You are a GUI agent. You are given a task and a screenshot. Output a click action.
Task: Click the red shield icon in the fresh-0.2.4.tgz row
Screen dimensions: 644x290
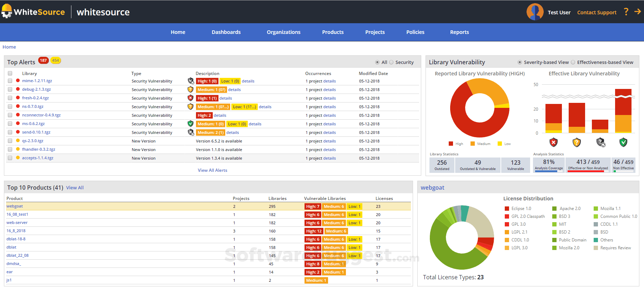click(191, 98)
